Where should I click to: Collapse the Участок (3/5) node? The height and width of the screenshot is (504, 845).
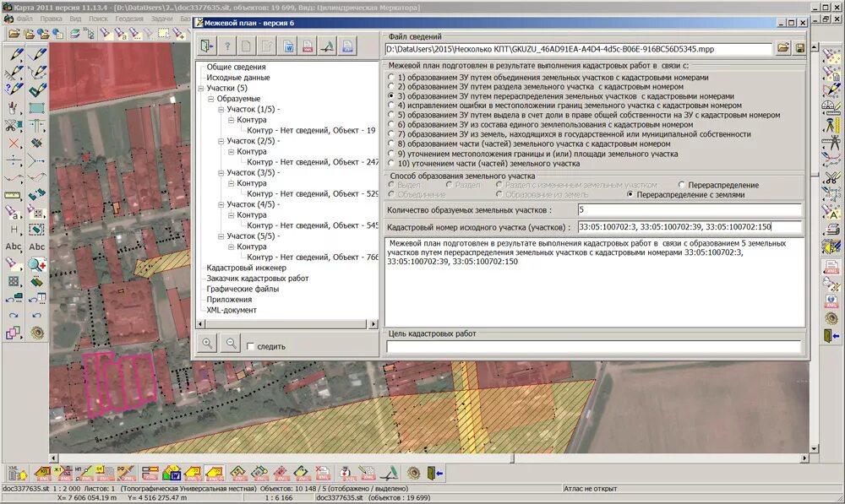221,173
